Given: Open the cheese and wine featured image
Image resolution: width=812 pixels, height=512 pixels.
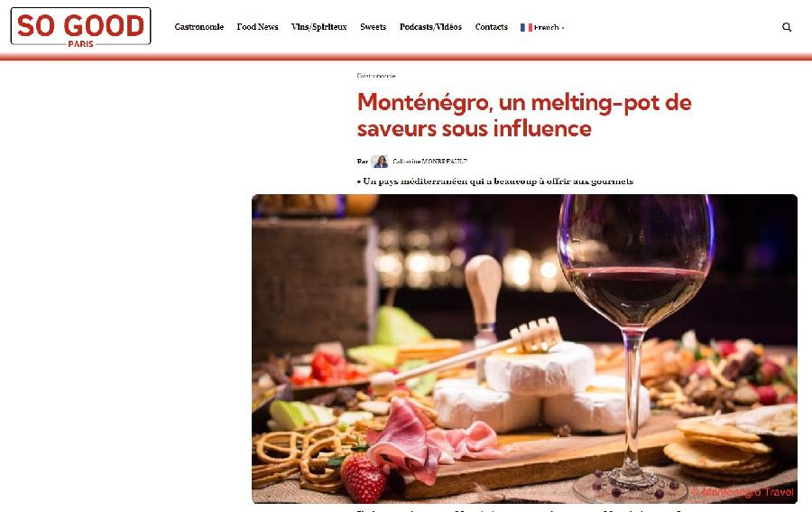Looking at the screenshot, I should point(524,349).
